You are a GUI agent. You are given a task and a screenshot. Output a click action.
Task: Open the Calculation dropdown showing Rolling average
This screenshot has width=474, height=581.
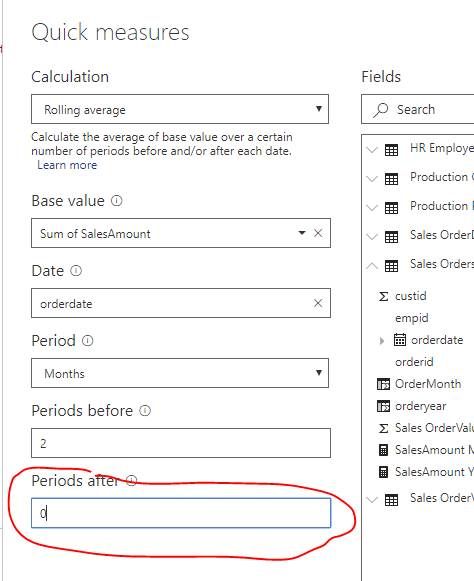click(x=180, y=109)
